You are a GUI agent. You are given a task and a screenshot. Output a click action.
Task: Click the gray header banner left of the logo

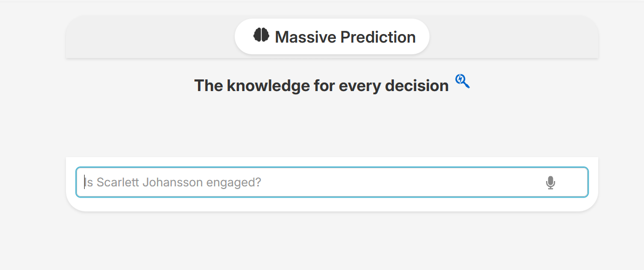[149, 37]
